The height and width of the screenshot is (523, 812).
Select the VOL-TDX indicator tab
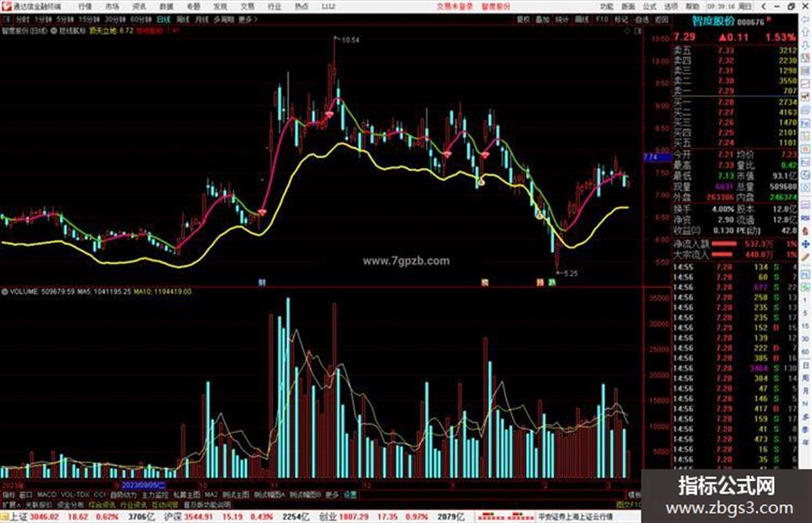tap(76, 495)
